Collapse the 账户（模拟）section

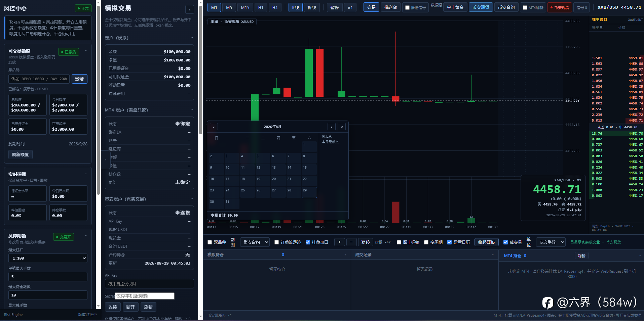[x=192, y=38]
